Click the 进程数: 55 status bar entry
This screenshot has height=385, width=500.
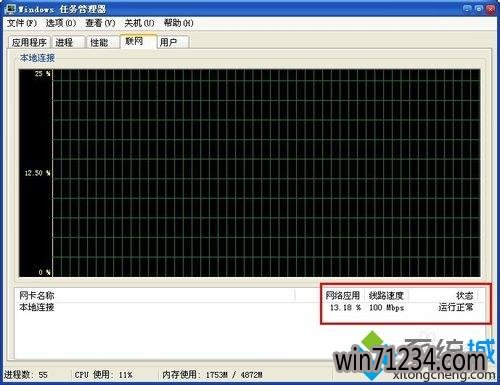(26, 375)
